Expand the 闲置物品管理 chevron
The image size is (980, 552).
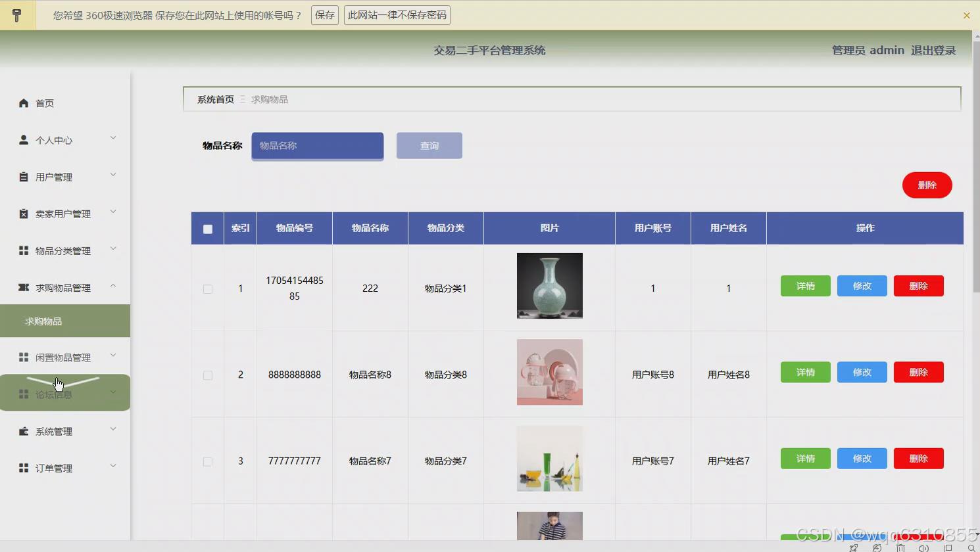click(x=113, y=356)
